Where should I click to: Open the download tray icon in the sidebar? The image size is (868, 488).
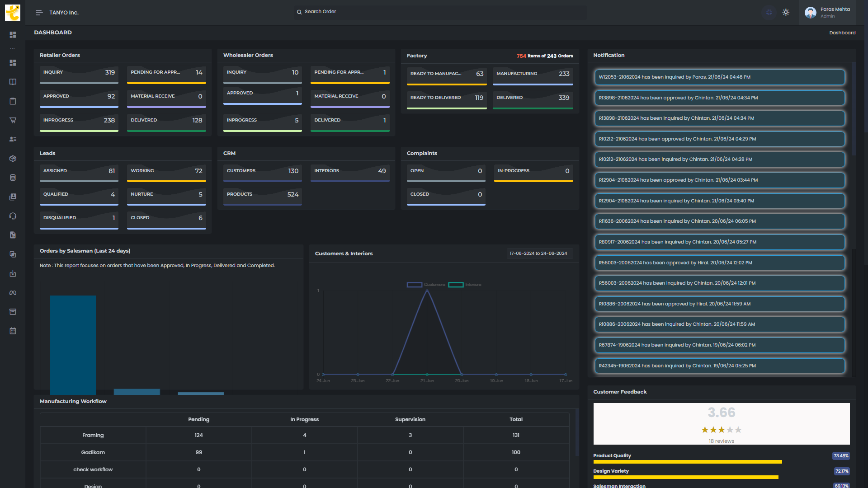pos(13,273)
